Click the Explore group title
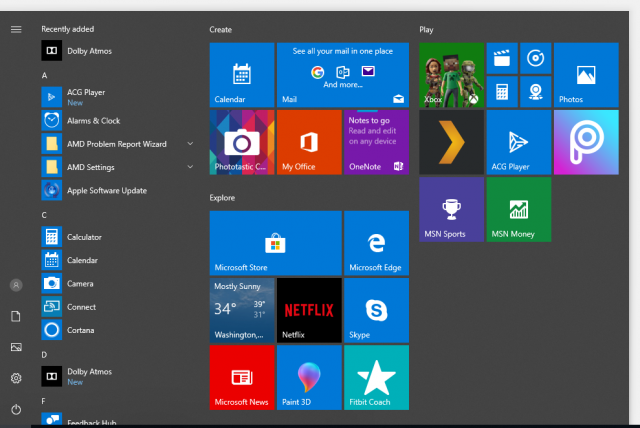Image resolution: width=640 pixels, height=428 pixels. (x=222, y=198)
